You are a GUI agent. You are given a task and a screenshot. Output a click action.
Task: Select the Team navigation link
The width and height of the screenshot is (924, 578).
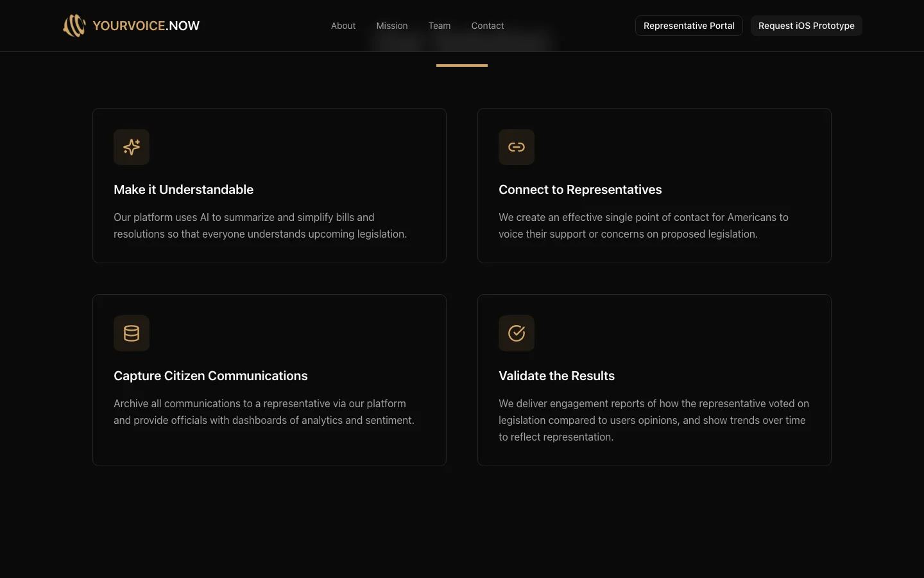pos(440,26)
